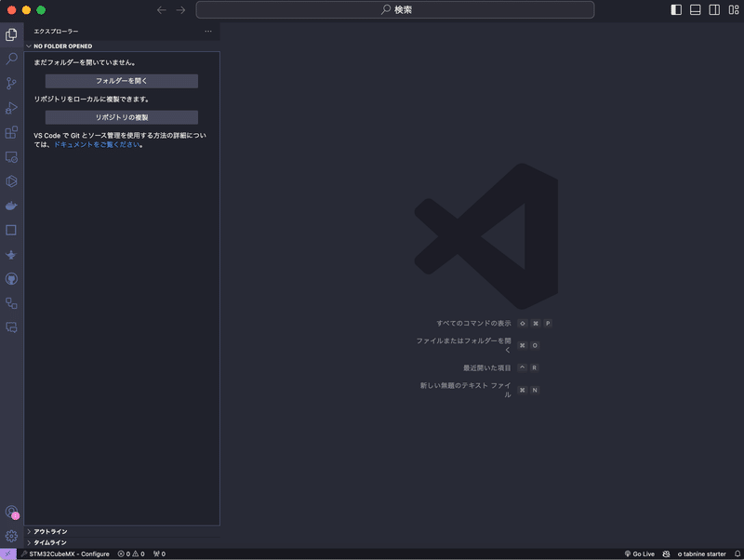744x560 pixels.
Task: Click the Copilot status icon
Action: tap(666, 553)
